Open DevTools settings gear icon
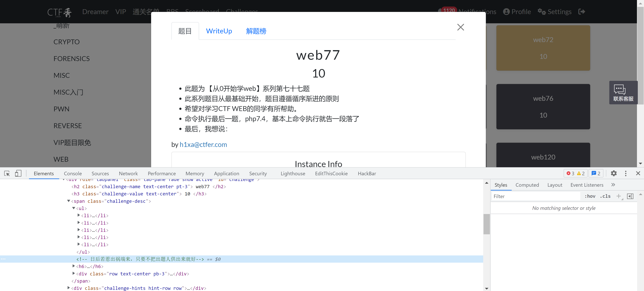Image resolution: width=644 pixels, height=291 pixels. click(x=614, y=173)
